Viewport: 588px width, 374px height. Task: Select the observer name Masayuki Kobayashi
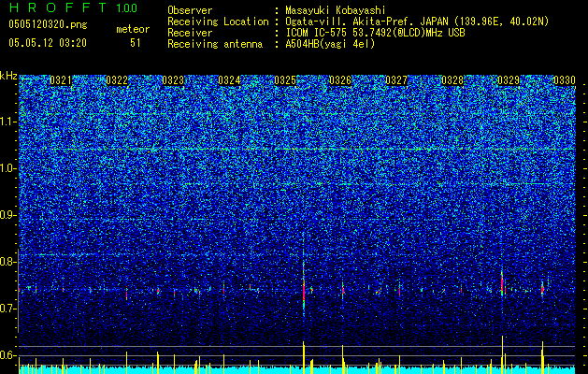[x=336, y=10]
